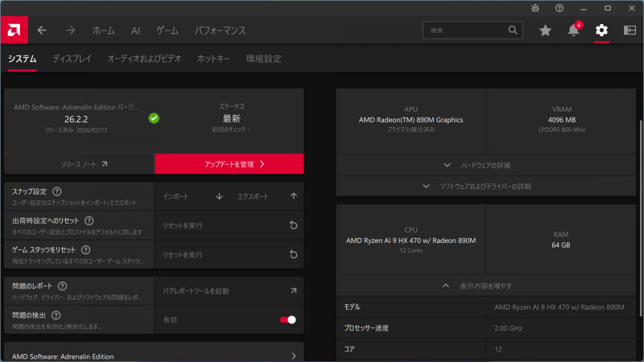Click the 問題のレポート help icon
Image resolution: width=644 pixels, height=362 pixels.
click(x=62, y=286)
